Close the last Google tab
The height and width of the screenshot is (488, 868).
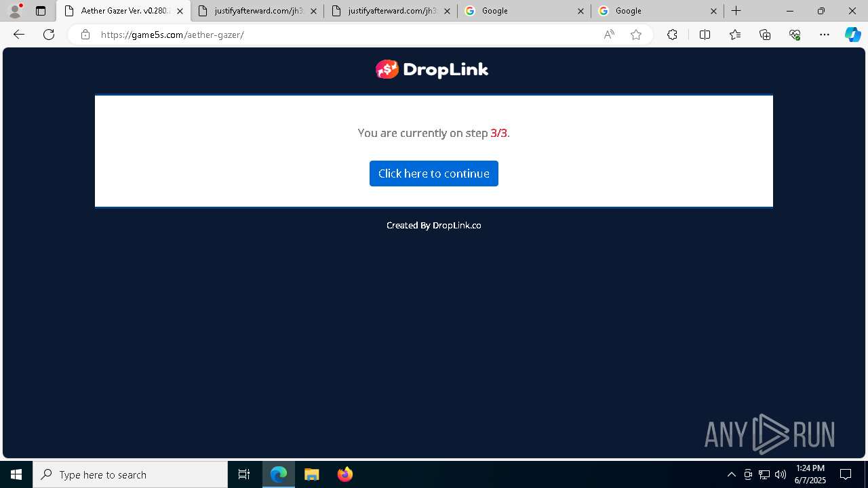[714, 11]
